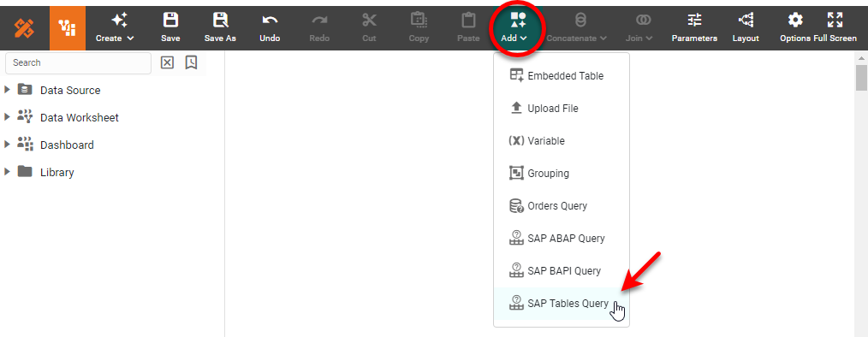This screenshot has width=868, height=337.
Task: Expand the Data Worksheet tree node
Action: (7, 117)
